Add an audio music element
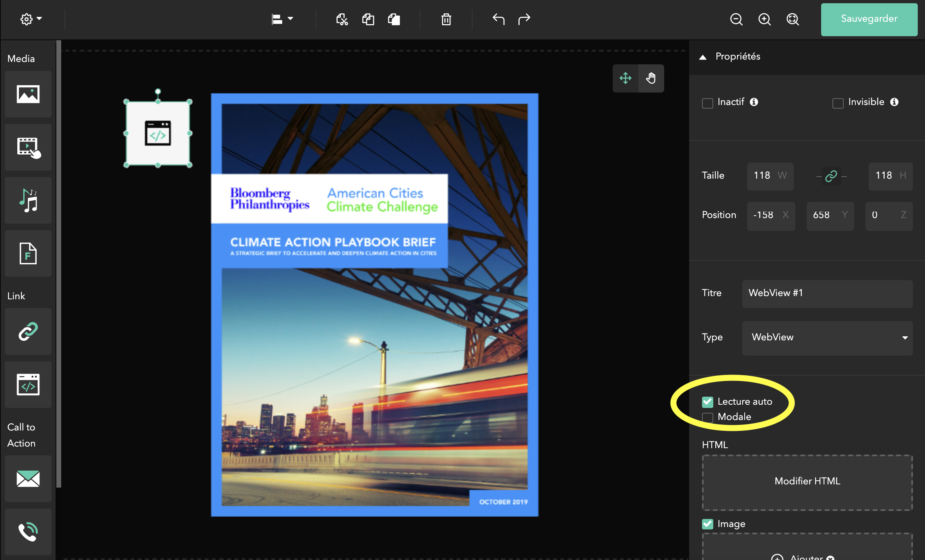The image size is (925, 560). click(x=28, y=200)
